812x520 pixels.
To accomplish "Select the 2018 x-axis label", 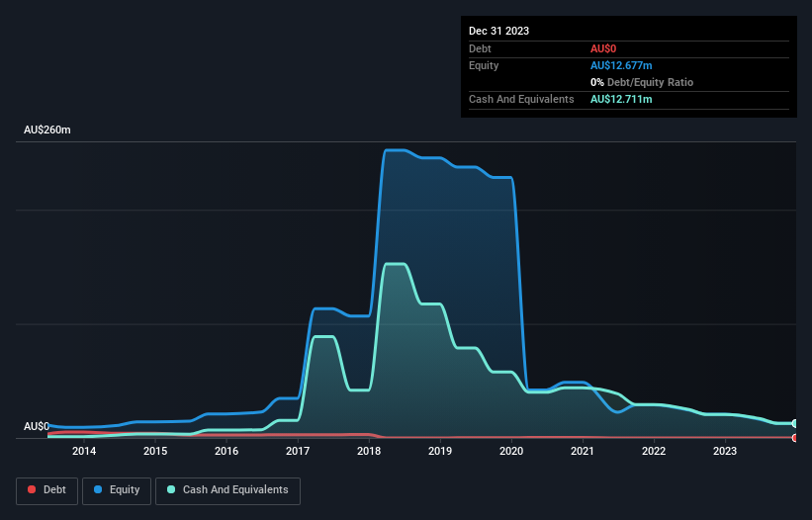I will click(x=369, y=451).
